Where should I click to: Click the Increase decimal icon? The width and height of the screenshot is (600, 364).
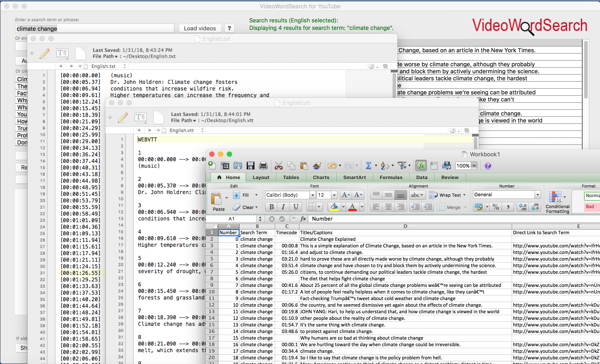[523, 207]
